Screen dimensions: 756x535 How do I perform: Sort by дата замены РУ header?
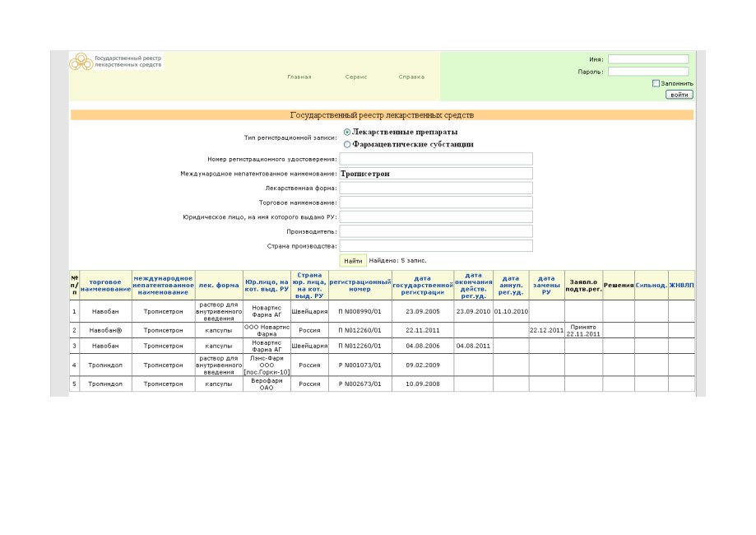(546, 286)
